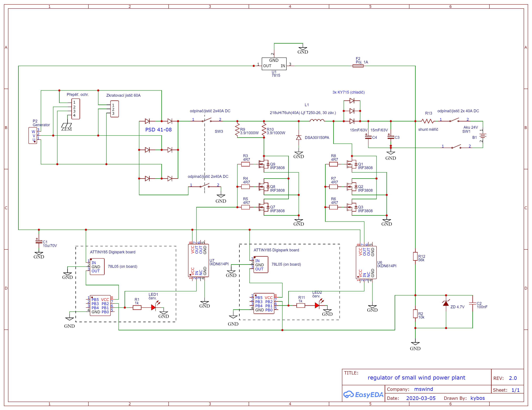
Task: Click gate resistor R6 4R7 symbol
Action: (x=333, y=207)
